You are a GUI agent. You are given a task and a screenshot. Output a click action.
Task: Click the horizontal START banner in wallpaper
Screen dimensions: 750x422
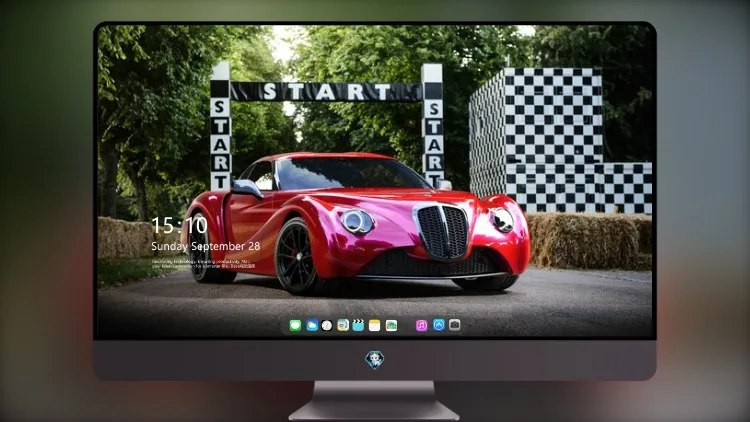(x=327, y=92)
